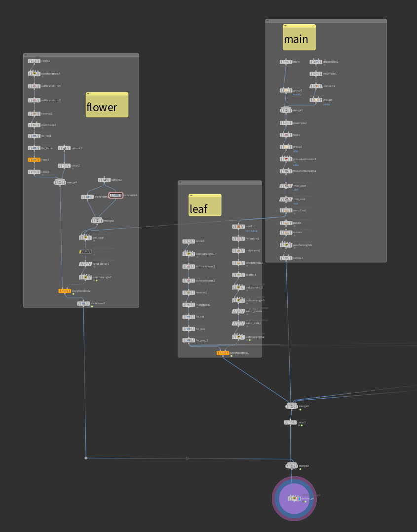
Task: Select the scatter1 node
Action: point(238,275)
